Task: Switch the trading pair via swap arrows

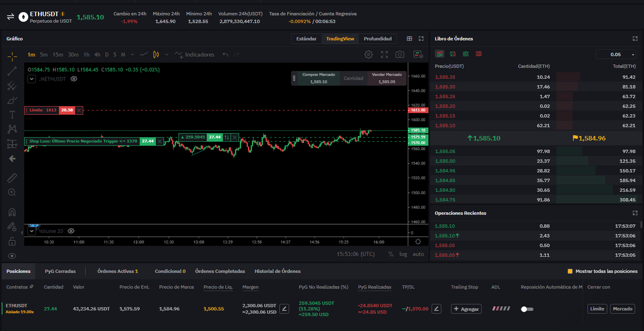Action: (x=10, y=17)
